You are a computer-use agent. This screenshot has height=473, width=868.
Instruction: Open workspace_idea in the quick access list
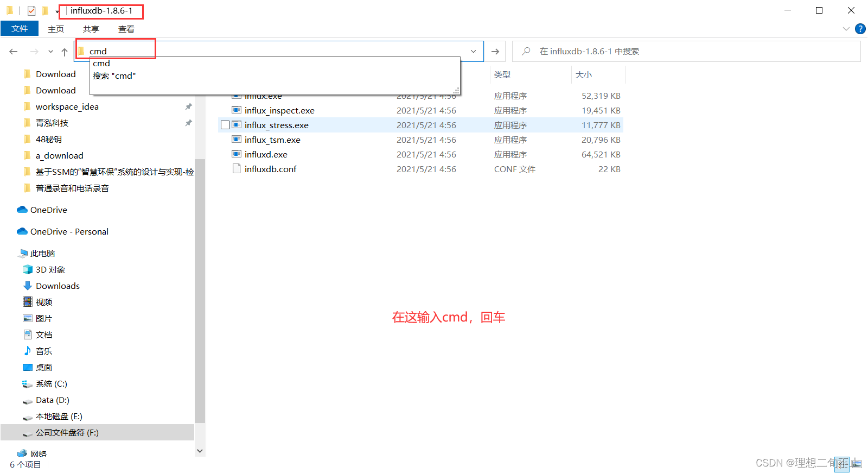click(x=67, y=107)
